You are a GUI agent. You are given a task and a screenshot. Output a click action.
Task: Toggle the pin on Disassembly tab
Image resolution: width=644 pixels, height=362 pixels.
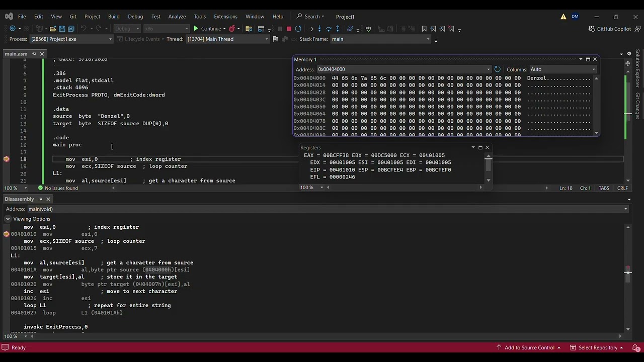41,199
